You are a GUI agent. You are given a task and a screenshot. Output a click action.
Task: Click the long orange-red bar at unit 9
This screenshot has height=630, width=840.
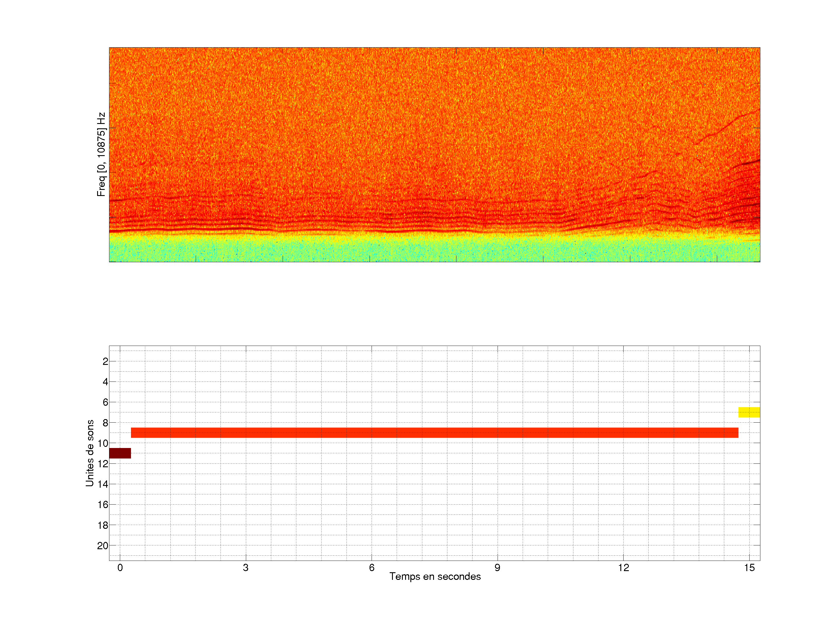coord(434,433)
